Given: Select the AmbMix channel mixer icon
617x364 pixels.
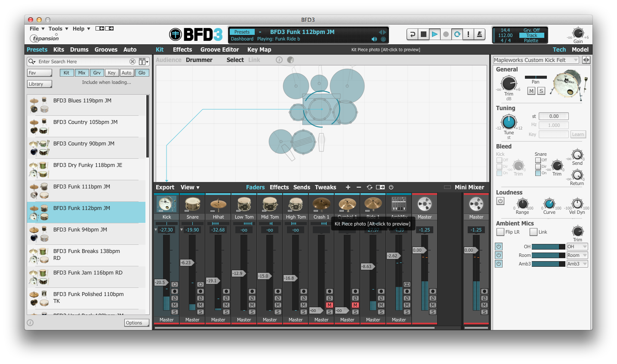Looking at the screenshot, I should point(399,204).
